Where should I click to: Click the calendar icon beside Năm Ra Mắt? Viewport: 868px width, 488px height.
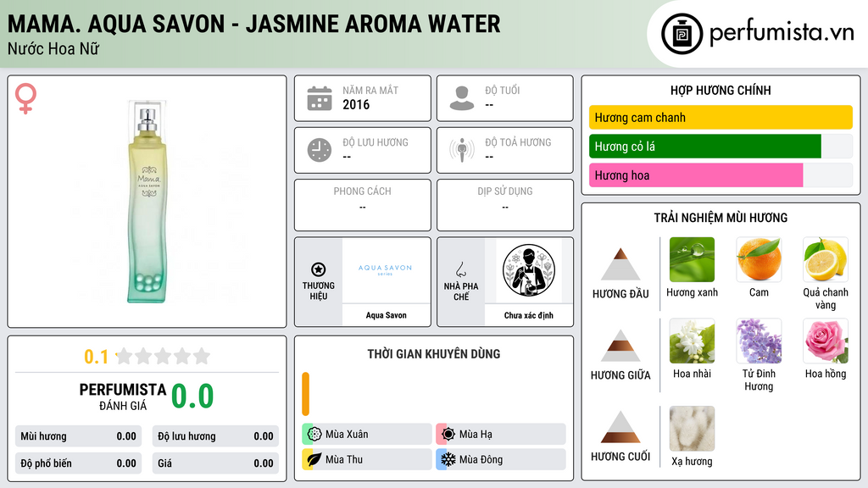320,98
